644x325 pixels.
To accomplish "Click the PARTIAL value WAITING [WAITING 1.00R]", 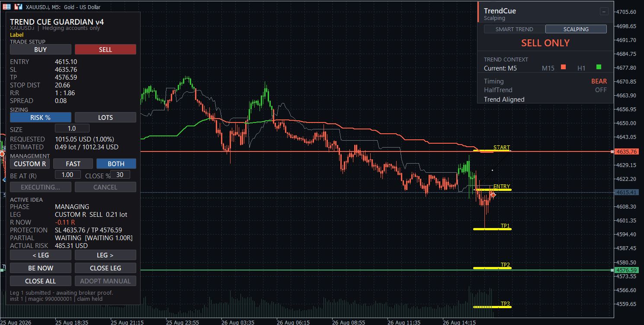I will click(94, 238).
